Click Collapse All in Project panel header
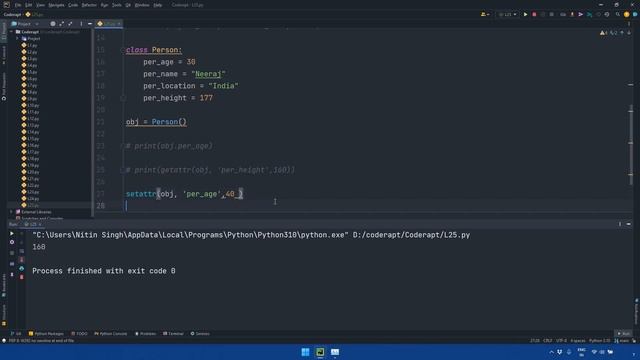 coord(70,24)
